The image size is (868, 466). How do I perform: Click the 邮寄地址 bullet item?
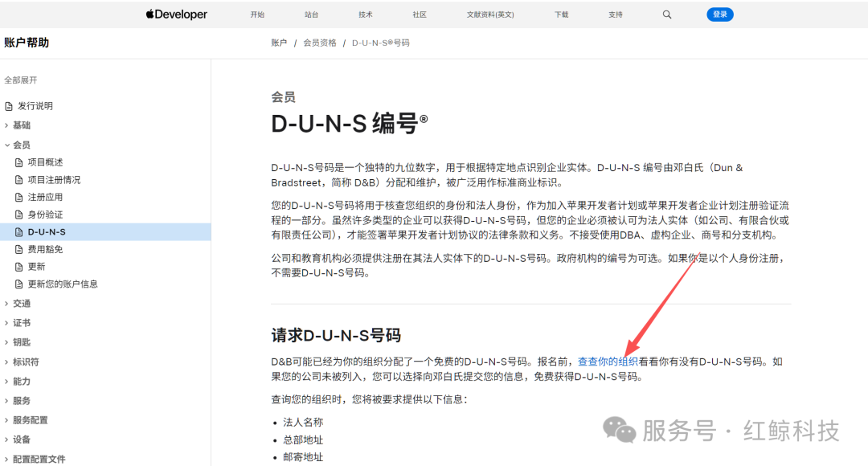pos(303,457)
